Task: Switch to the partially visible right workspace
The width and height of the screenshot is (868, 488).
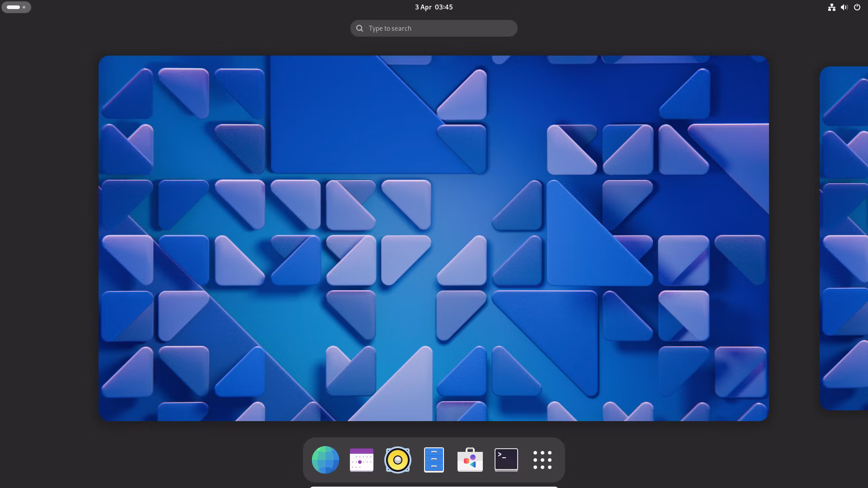Action: 844,238
